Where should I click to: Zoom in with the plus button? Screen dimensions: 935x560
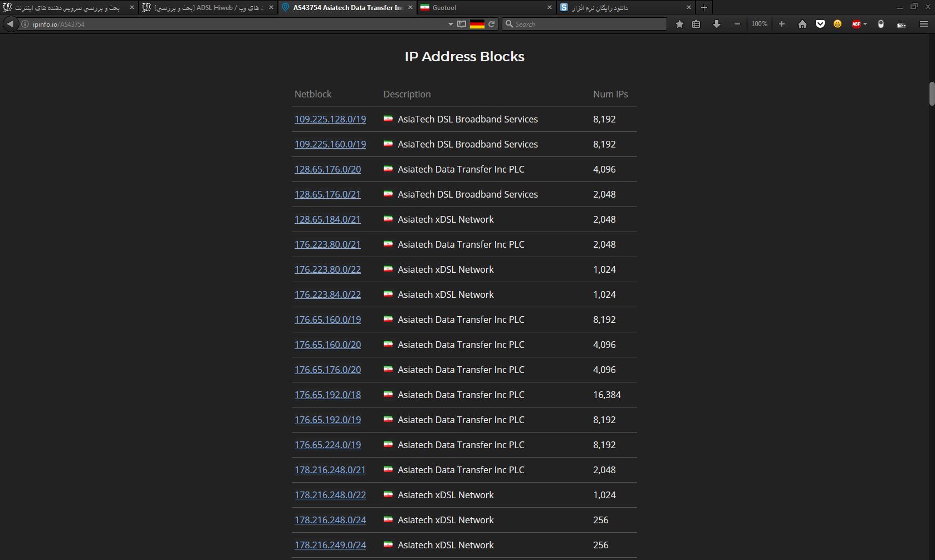[782, 24]
